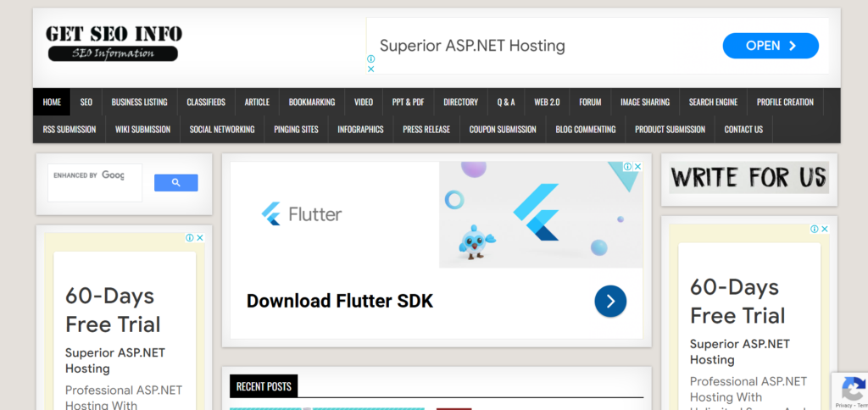The image size is (868, 410).
Task: Click '60-Days Free Trial' in right sidebar ad
Action: pos(737,301)
